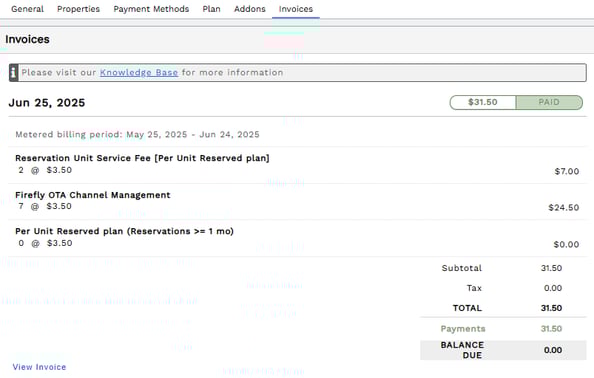Select Per Unit Reserved plan (Reservations >= 1 mo)
The width and height of the screenshot is (594, 378).
125,231
